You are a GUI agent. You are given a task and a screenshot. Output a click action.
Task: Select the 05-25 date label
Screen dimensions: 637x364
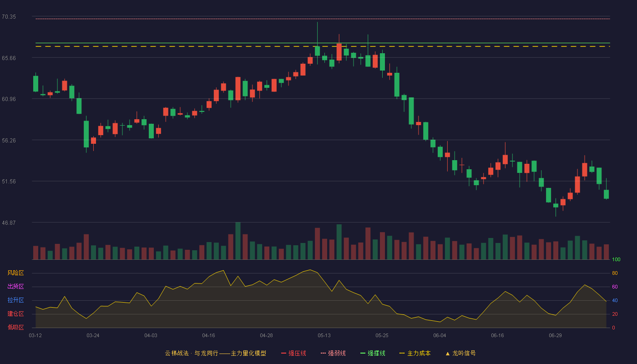(x=382, y=335)
